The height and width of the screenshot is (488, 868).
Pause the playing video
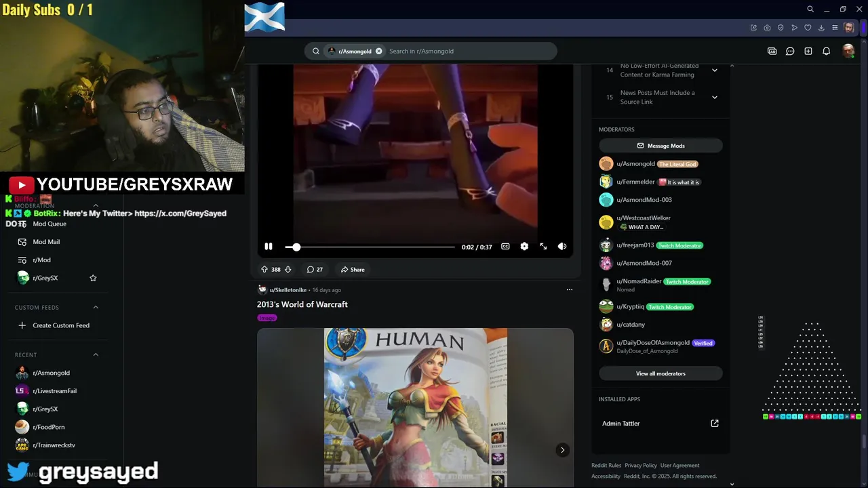click(x=269, y=247)
